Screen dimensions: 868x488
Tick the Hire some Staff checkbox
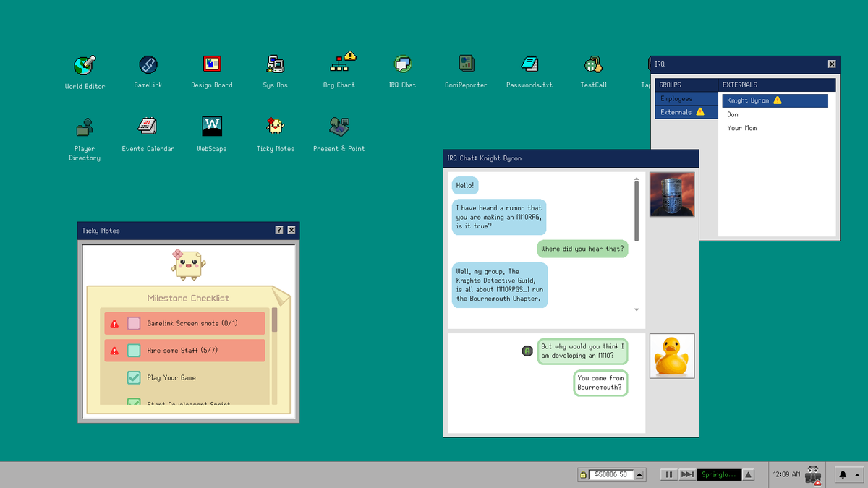pyautogui.click(x=134, y=351)
